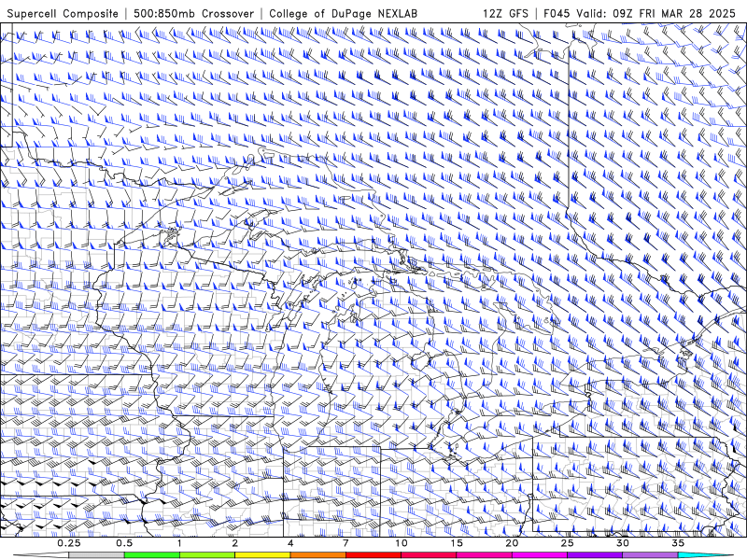Select the red color bar segment for 7–10
Screen dimensions: 747x560
coord(373,555)
